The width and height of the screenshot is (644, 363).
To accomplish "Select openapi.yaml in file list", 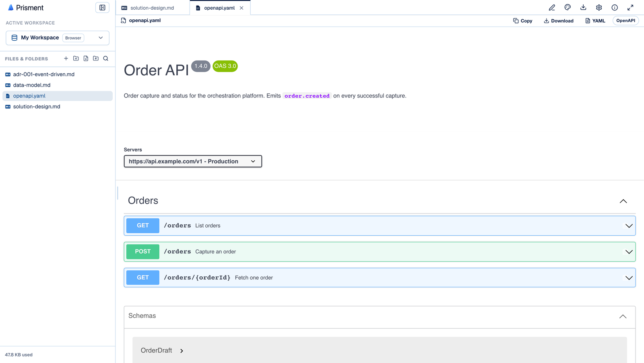I will point(58,96).
